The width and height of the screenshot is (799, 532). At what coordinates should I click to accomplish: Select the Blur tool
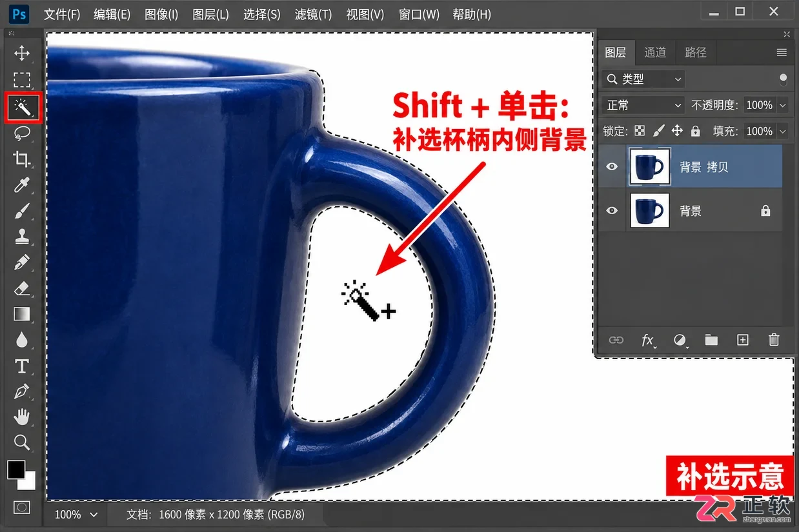point(22,340)
